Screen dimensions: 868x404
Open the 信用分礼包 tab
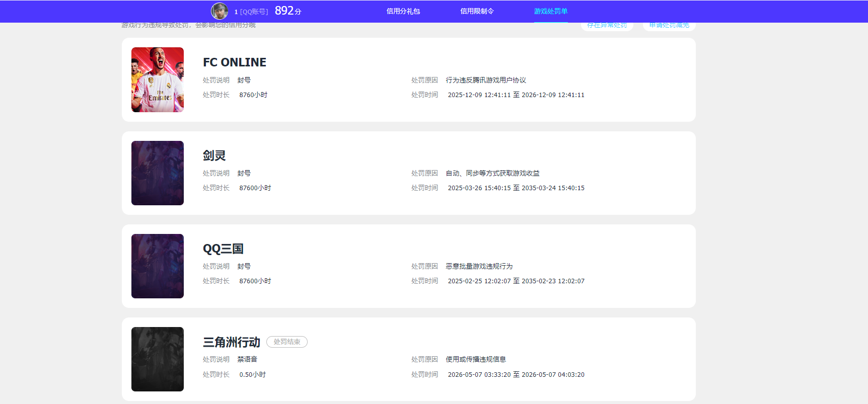pos(403,11)
